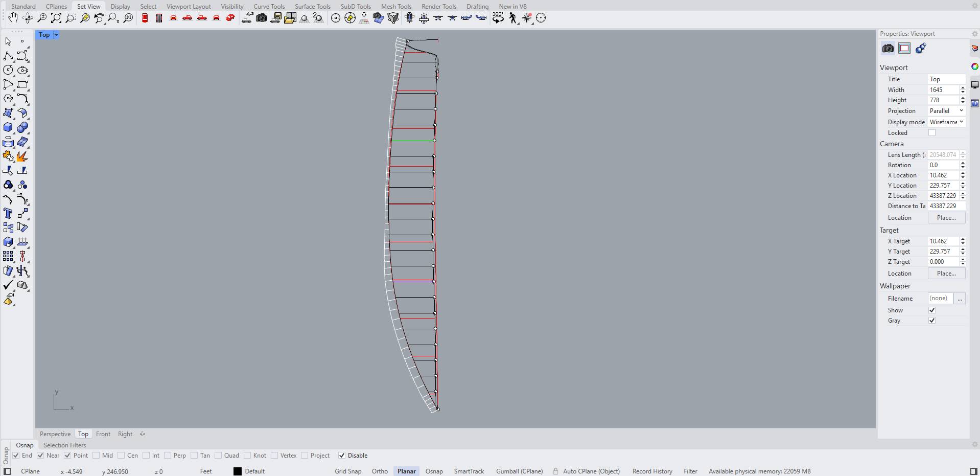Select the Box solid tool
The height and width of the screenshot is (476, 980).
click(8, 128)
